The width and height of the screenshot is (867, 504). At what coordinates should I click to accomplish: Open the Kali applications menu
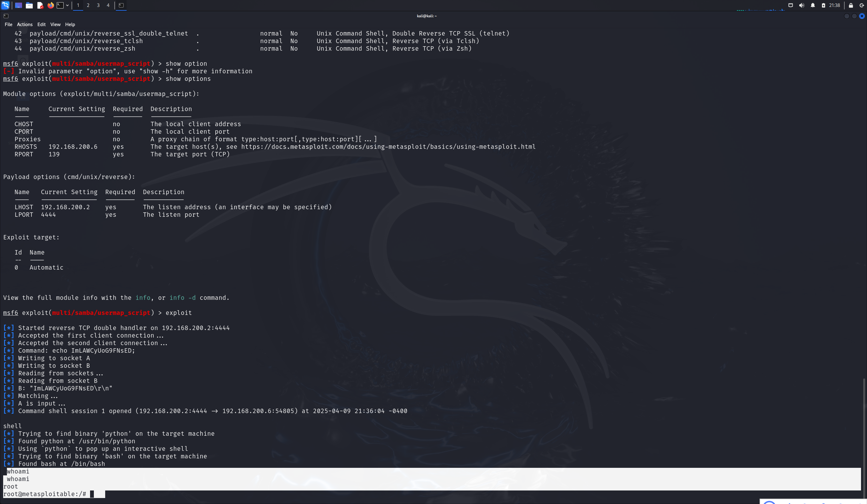tap(5, 5)
